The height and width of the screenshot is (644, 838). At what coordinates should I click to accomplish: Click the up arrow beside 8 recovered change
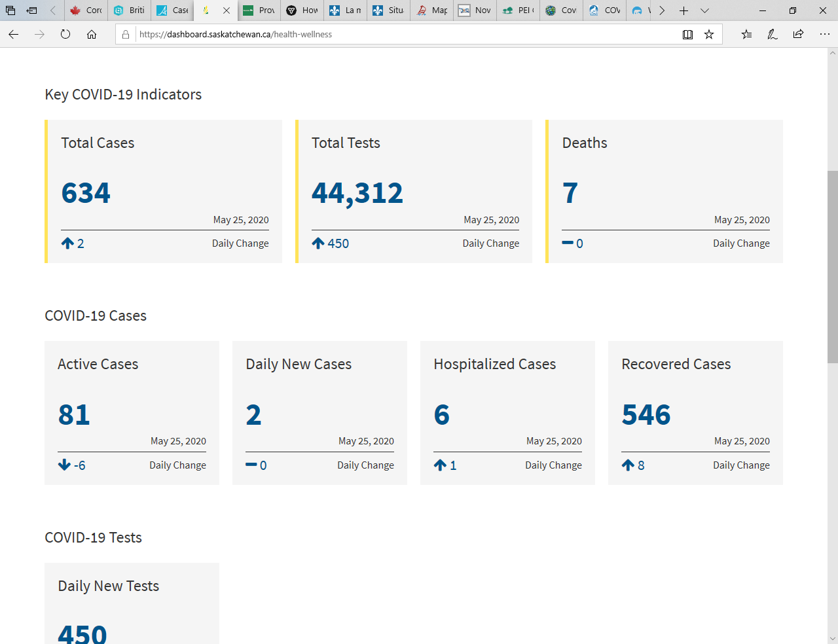click(628, 465)
